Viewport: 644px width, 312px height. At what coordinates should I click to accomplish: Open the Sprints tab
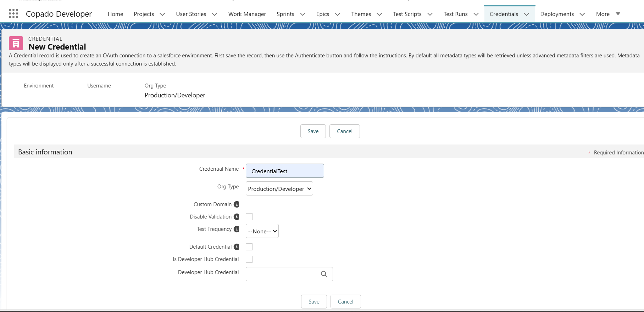click(x=285, y=14)
